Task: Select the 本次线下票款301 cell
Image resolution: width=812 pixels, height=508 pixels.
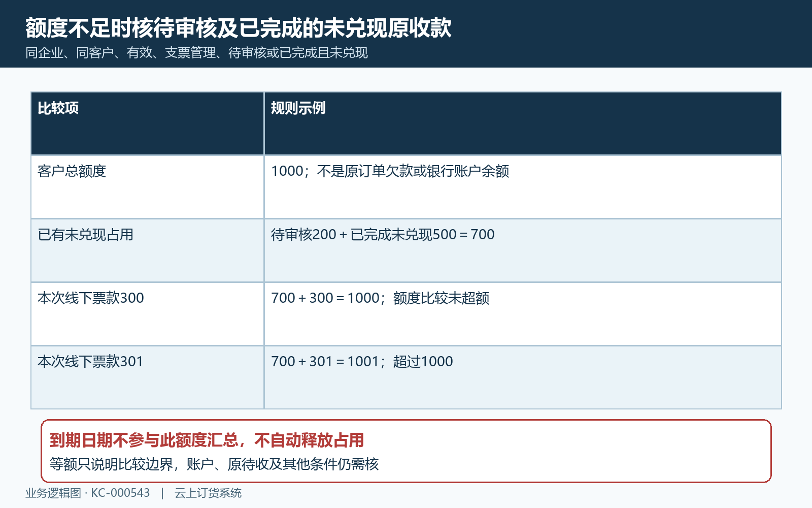Action: point(147,377)
